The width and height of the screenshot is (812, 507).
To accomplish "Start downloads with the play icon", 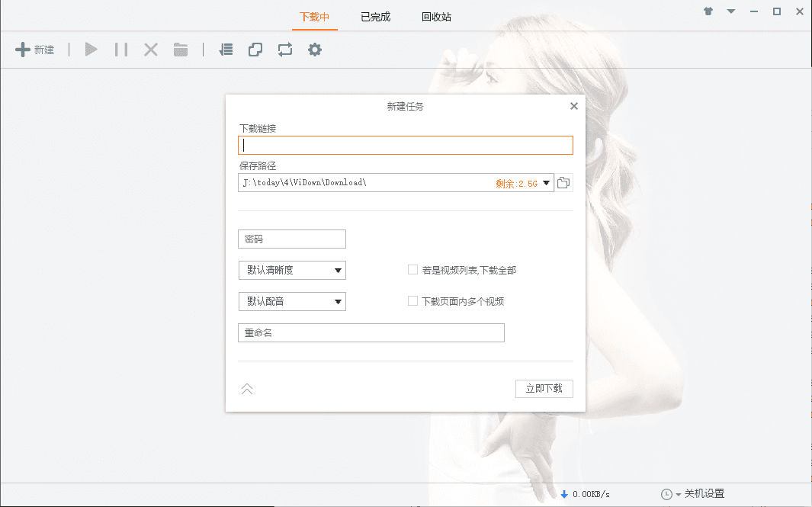I will click(91, 50).
